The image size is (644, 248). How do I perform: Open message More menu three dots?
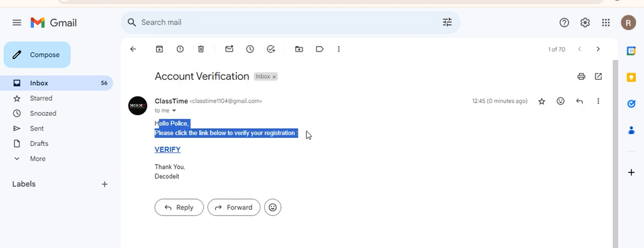click(x=598, y=101)
